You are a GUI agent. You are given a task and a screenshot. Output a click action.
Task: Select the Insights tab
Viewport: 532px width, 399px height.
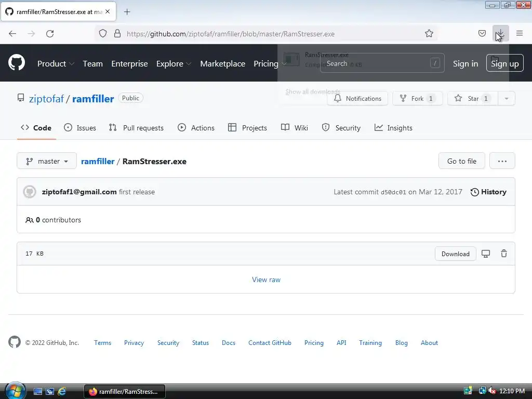coord(394,128)
